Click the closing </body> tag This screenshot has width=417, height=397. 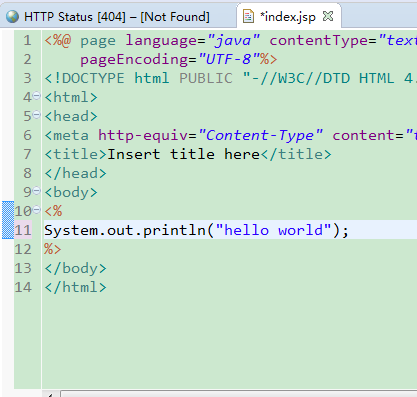click(x=76, y=268)
